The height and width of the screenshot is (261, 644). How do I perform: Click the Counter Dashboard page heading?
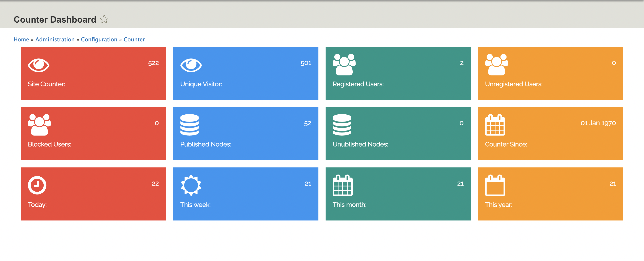tap(55, 19)
